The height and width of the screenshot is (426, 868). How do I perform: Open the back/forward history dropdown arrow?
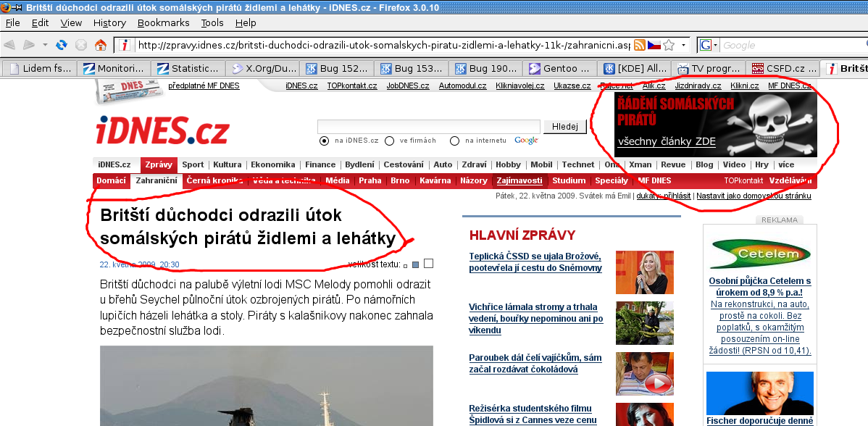(x=45, y=45)
